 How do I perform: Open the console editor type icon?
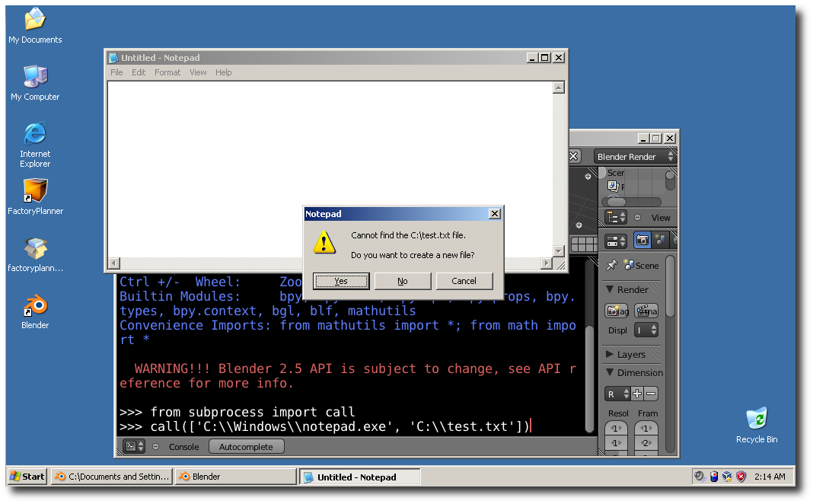pos(131,447)
